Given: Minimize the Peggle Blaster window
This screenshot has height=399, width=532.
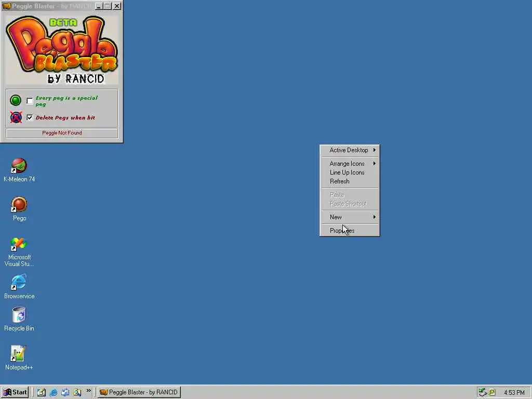Looking at the screenshot, I should coord(99,6).
